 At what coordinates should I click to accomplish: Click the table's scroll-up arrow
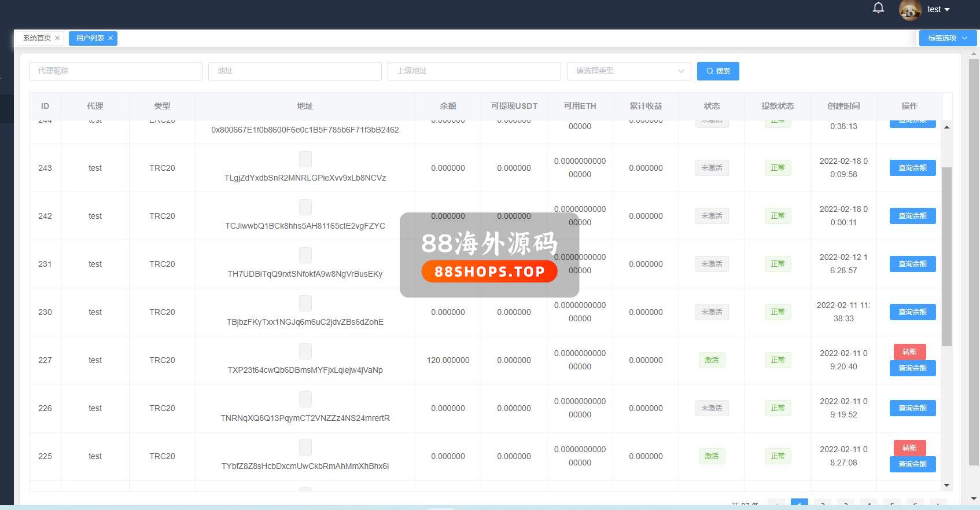[946, 127]
